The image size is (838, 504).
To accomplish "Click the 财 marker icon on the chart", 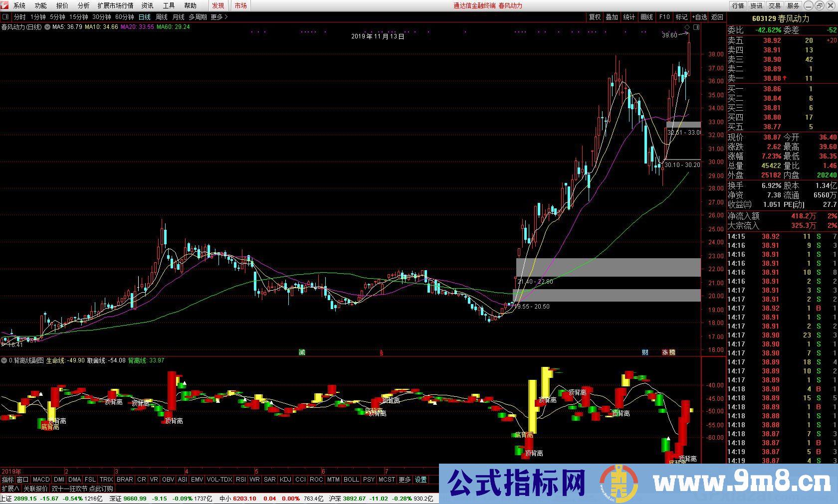I will 645,352.
